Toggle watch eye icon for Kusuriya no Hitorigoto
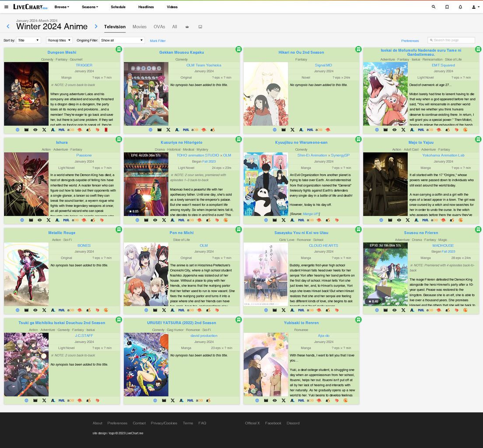The height and width of the screenshot is (448, 483). (x=155, y=220)
